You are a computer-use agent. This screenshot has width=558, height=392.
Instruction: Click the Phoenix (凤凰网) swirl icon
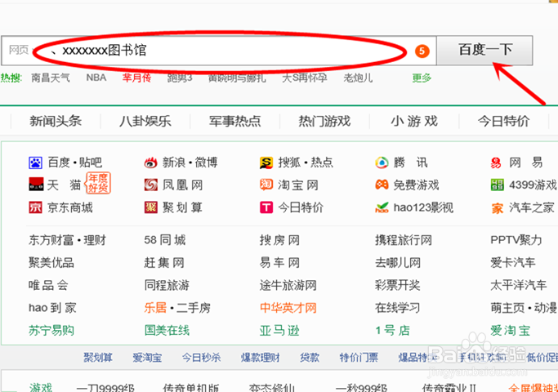click(x=151, y=185)
